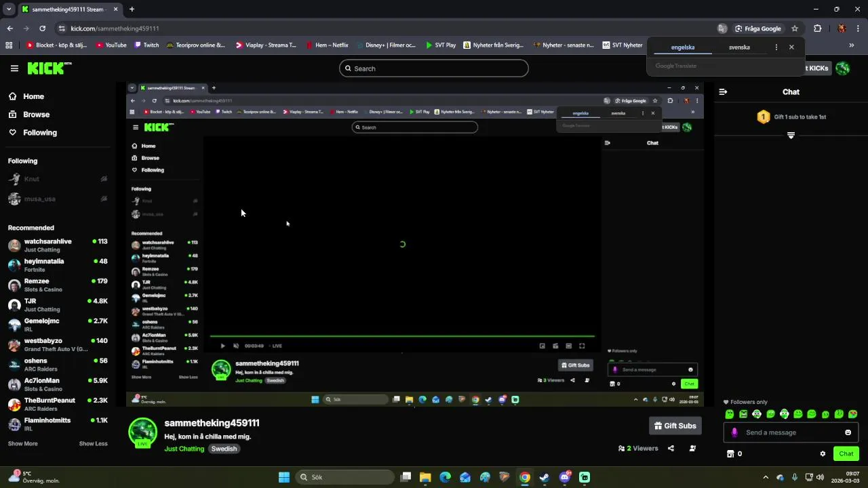The image size is (868, 488).
Task: Click oshens ARC Raiders channel
Action: pyautogui.click(x=58, y=365)
